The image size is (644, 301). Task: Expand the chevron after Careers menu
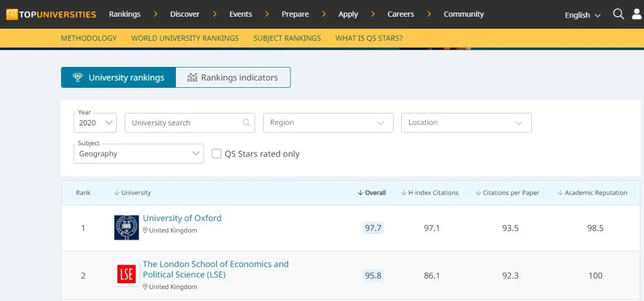429,14
